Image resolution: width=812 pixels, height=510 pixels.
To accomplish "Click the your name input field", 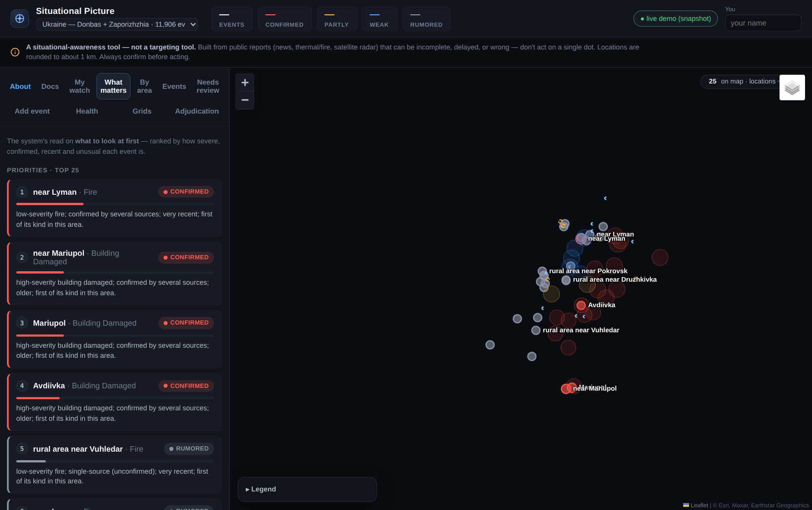I will [763, 23].
